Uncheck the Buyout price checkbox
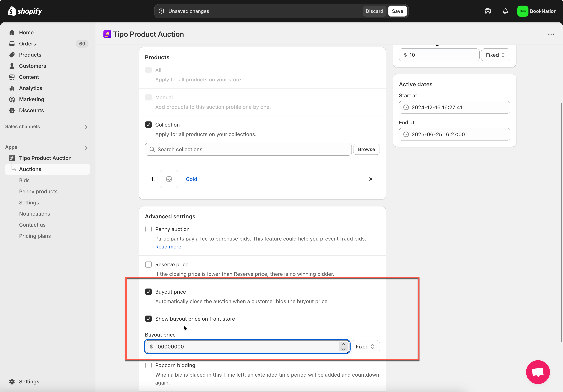This screenshot has width=563, height=392. (148, 292)
